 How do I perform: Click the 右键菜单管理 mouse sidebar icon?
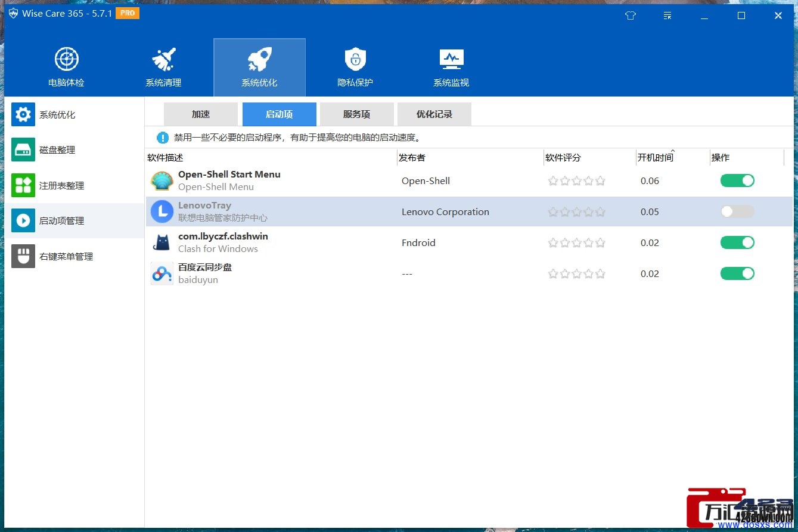click(x=23, y=256)
